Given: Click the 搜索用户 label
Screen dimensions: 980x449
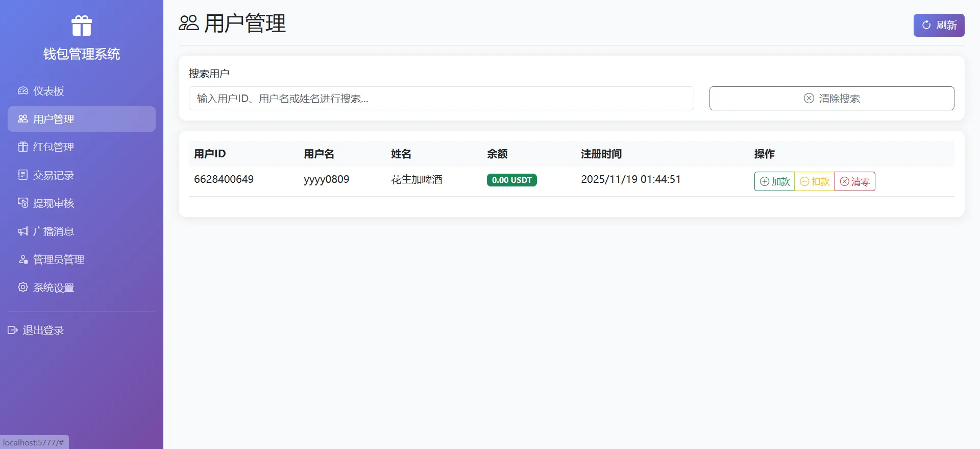Looking at the screenshot, I should pyautogui.click(x=209, y=74).
